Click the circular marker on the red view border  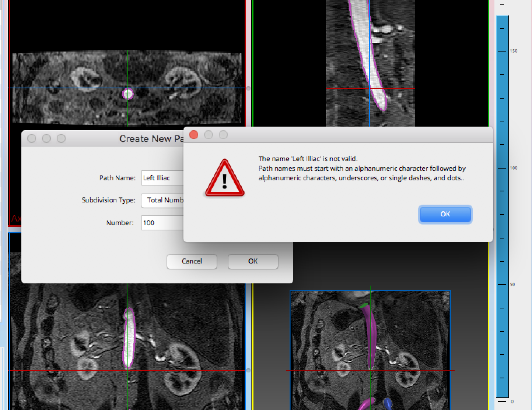point(249,87)
